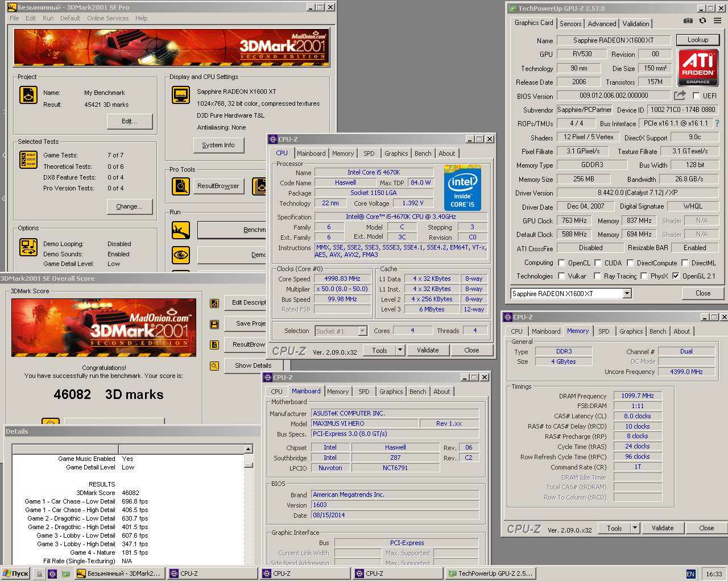This screenshot has width=728, height=582.
Task: Click the Edit... button in the Project group
Action: coord(130,121)
